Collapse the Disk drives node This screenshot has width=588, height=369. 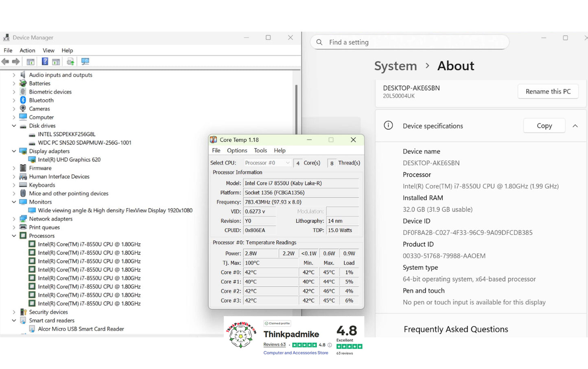point(14,126)
